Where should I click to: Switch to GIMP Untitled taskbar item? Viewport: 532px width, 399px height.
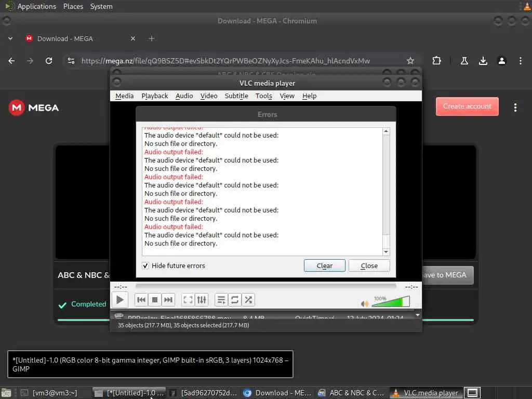(129, 393)
